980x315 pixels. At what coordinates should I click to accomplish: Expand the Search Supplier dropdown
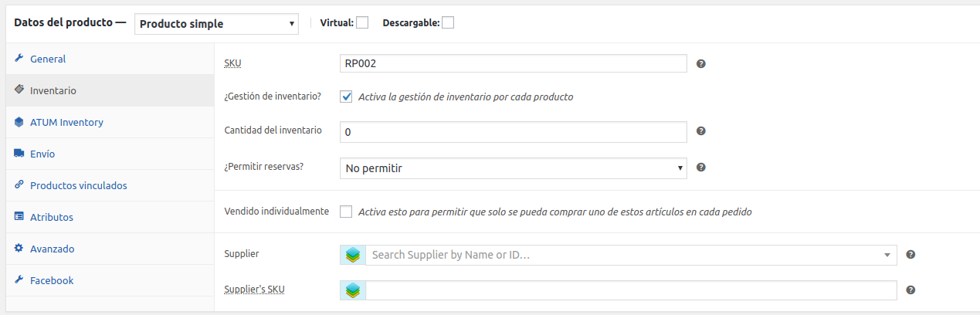point(631,255)
